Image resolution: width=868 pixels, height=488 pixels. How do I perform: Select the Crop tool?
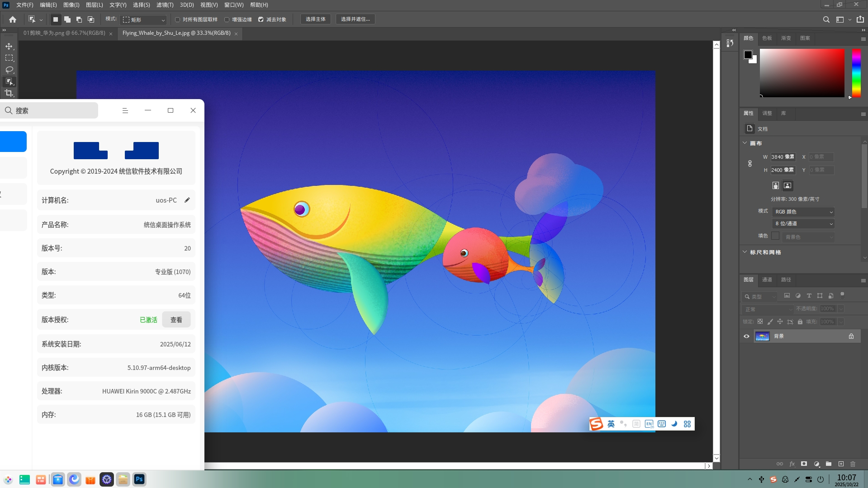pyautogui.click(x=9, y=93)
